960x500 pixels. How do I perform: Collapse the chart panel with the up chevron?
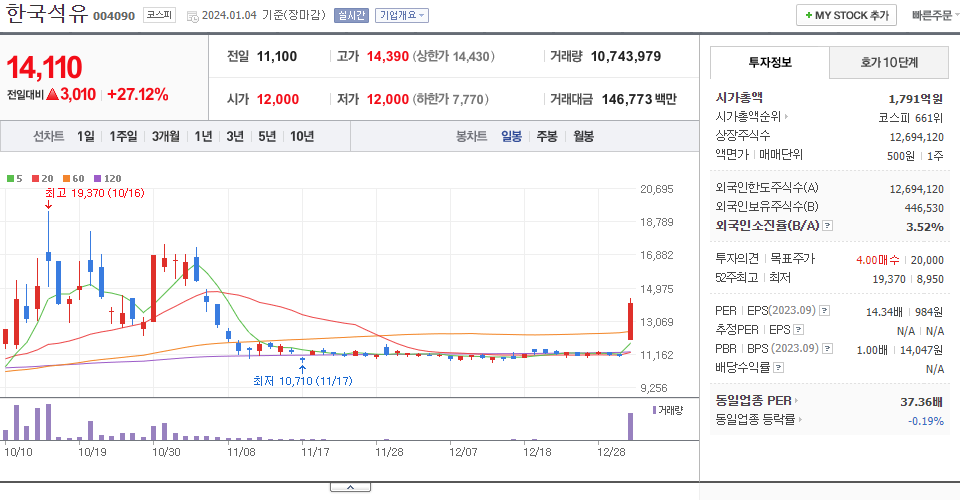click(x=350, y=487)
